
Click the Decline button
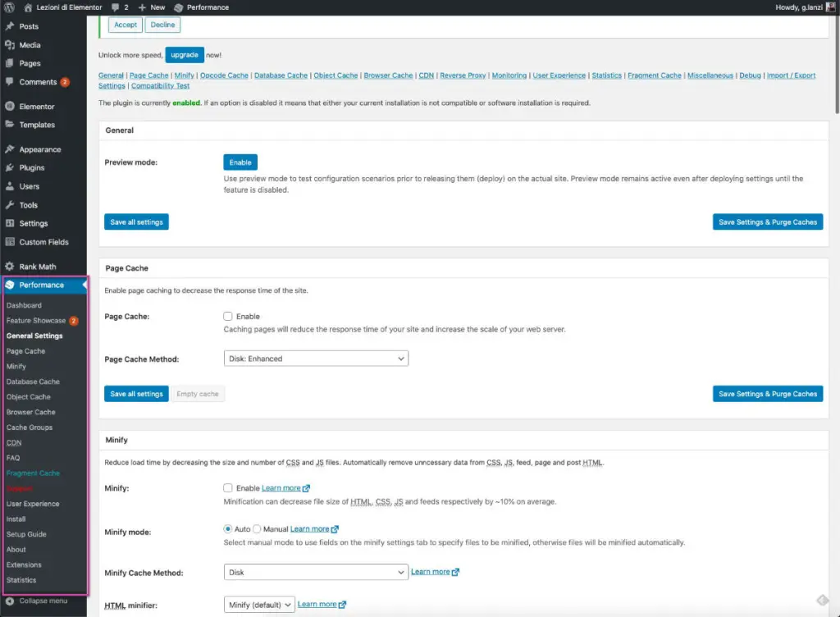163,25
